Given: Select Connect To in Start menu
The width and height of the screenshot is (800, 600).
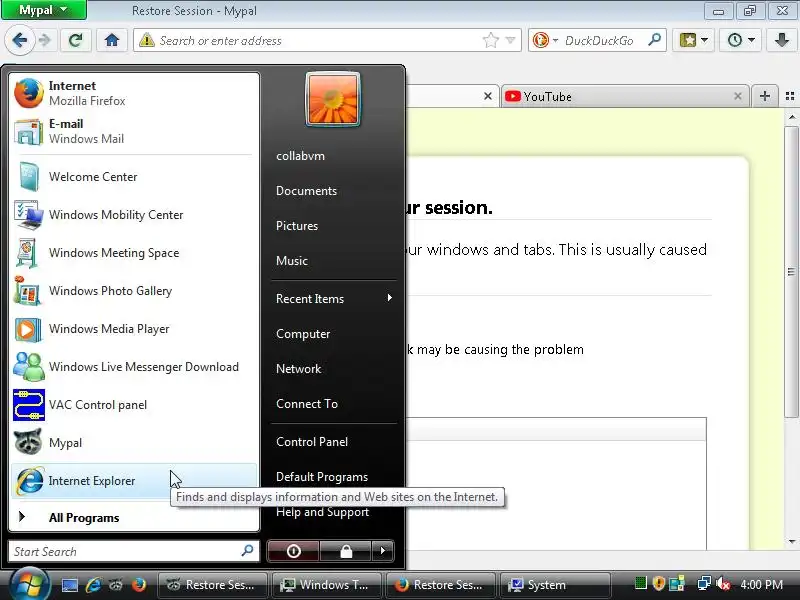Looking at the screenshot, I should 334,404.
